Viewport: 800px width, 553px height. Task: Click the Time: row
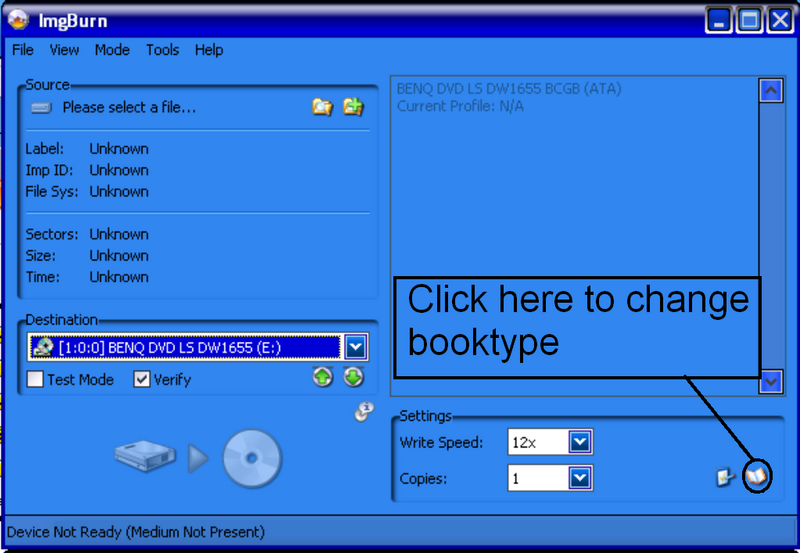coord(87,277)
